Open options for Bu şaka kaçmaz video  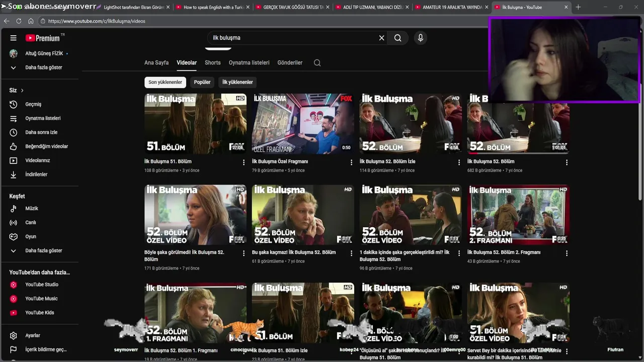pos(351,253)
